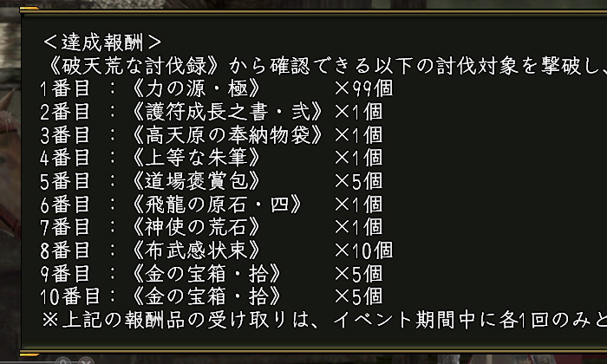
Task: Click the ×5個 quantity beside 道場褒賞包
Action: click(357, 181)
